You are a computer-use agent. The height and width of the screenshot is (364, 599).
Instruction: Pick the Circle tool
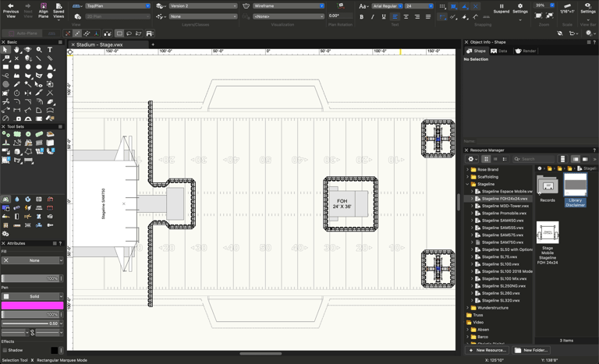(x=28, y=67)
